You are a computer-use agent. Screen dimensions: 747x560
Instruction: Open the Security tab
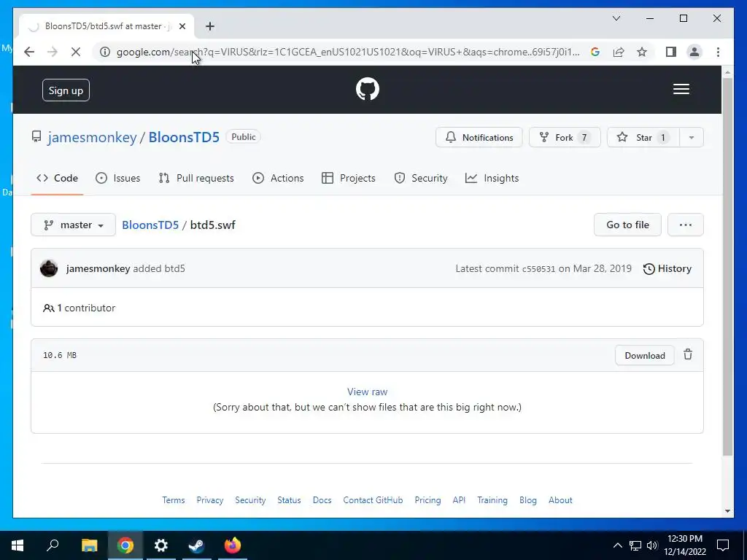[421, 178]
